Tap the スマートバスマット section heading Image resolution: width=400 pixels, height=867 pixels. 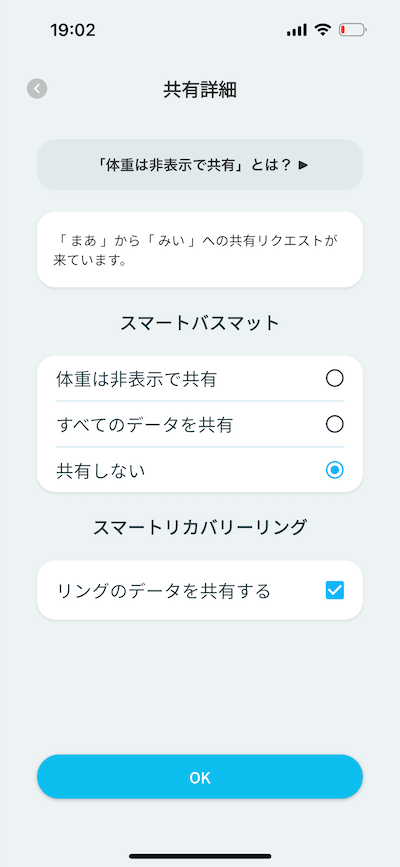pyautogui.click(x=200, y=323)
